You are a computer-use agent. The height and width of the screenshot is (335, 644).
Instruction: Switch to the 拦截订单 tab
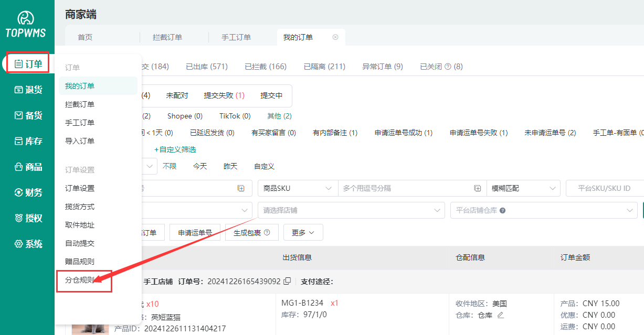[167, 37]
